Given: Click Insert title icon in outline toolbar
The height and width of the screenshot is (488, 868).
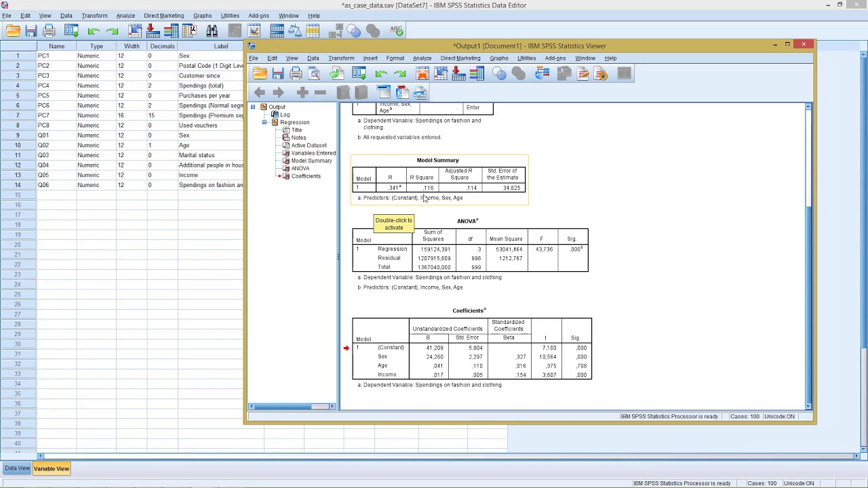Looking at the screenshot, I should click(x=402, y=92).
